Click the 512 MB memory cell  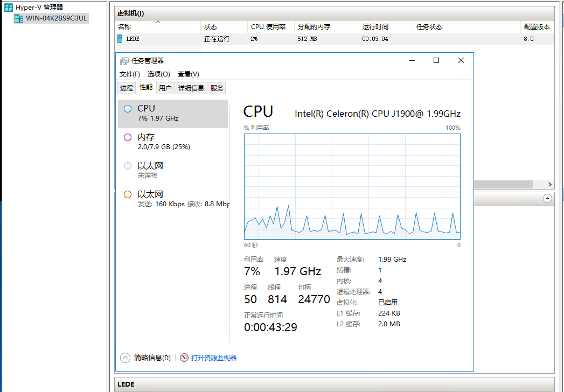[x=307, y=39]
